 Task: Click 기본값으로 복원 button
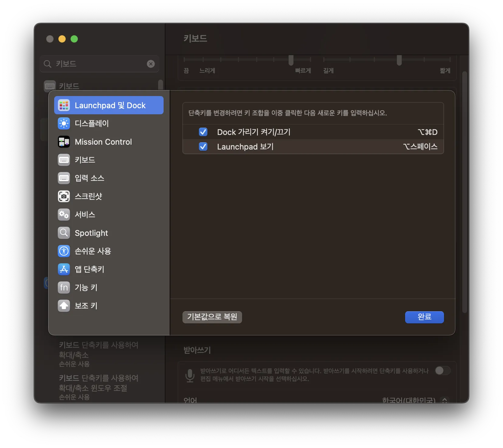pos(212,317)
